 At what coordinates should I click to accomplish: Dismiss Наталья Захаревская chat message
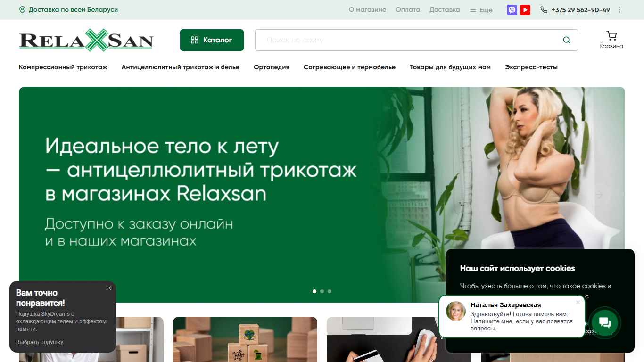[x=578, y=302]
